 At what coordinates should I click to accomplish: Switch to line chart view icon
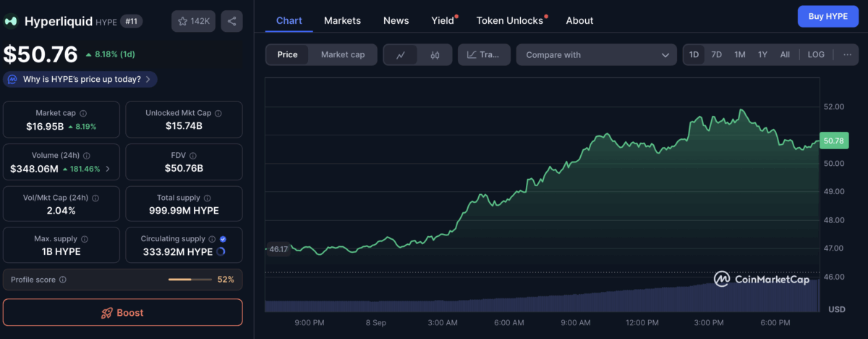coord(401,55)
